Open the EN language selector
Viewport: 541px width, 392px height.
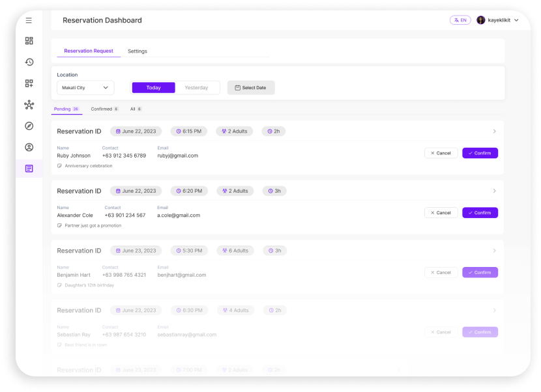[460, 20]
